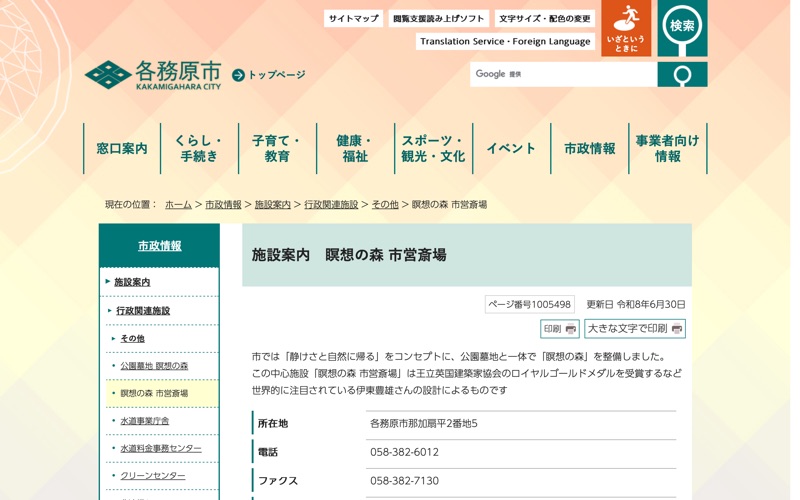Open 公園墓地 瞑想の森 sidebar link
This screenshot has height=500, width=800.
[x=154, y=366]
